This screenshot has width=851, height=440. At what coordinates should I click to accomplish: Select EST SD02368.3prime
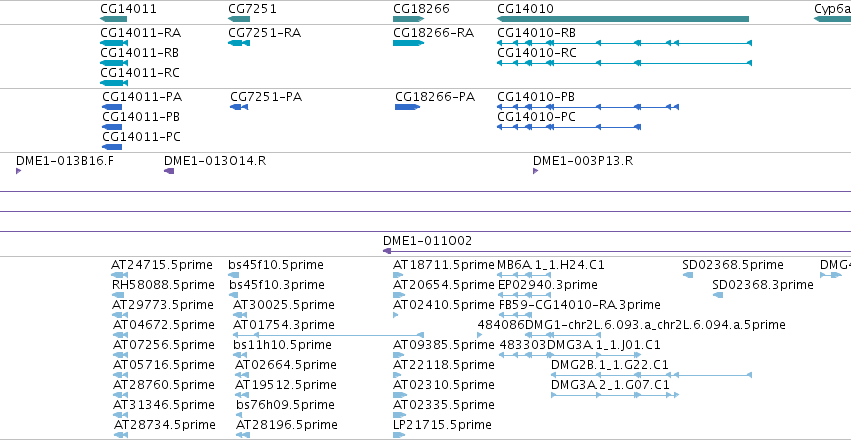763,285
